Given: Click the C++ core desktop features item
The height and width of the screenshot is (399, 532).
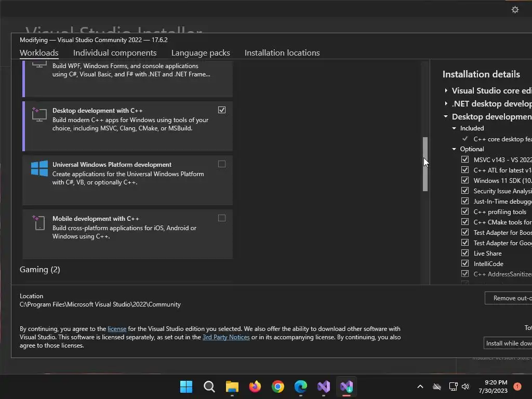Looking at the screenshot, I should point(502,139).
